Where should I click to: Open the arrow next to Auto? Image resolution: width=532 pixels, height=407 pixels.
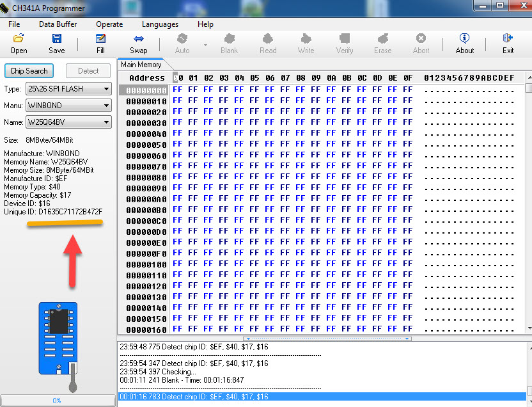tap(205, 45)
